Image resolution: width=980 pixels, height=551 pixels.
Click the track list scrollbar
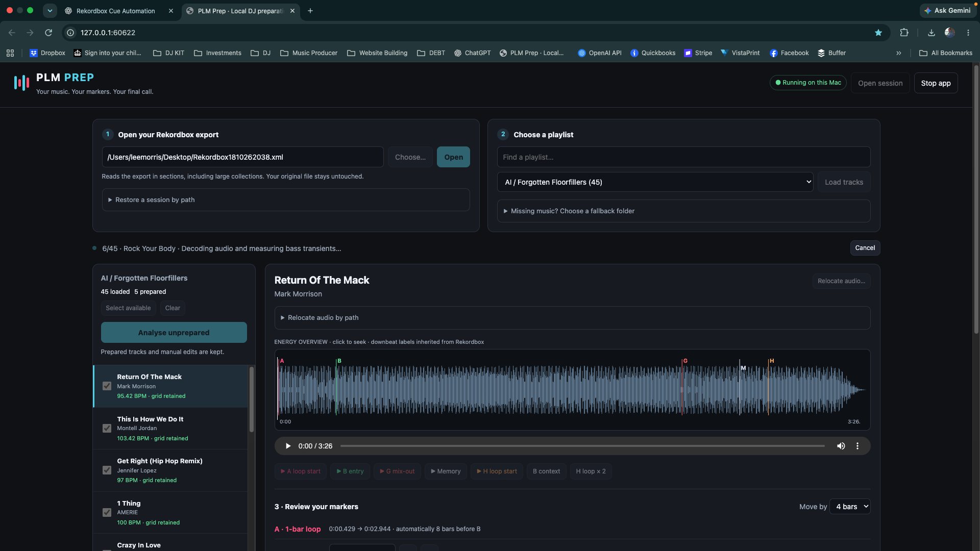click(251, 400)
